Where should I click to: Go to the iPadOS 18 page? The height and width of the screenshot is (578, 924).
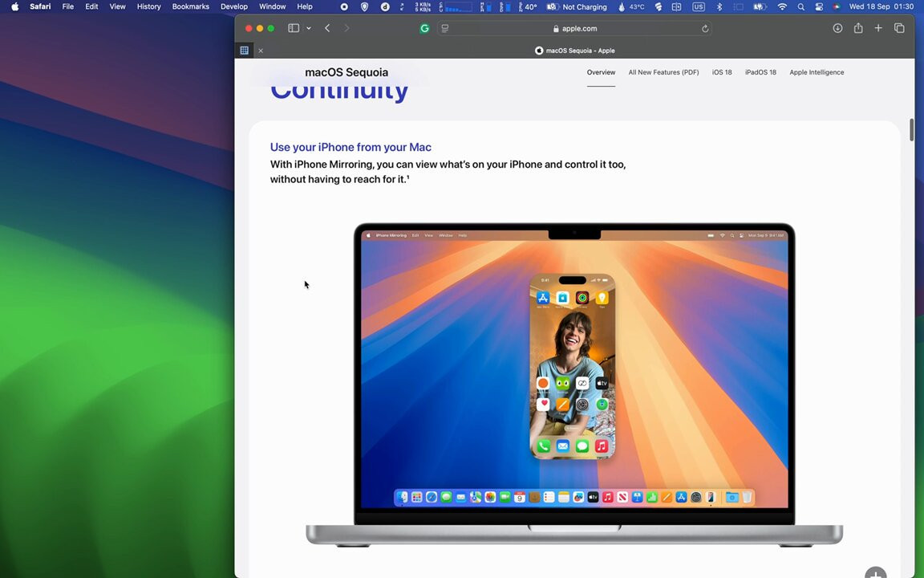click(x=760, y=72)
